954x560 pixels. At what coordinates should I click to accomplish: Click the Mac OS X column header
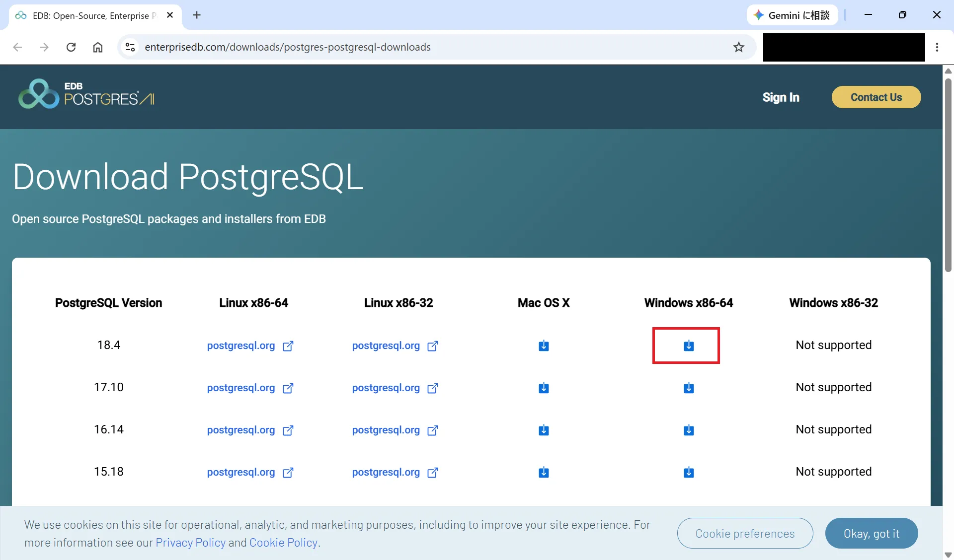(544, 303)
